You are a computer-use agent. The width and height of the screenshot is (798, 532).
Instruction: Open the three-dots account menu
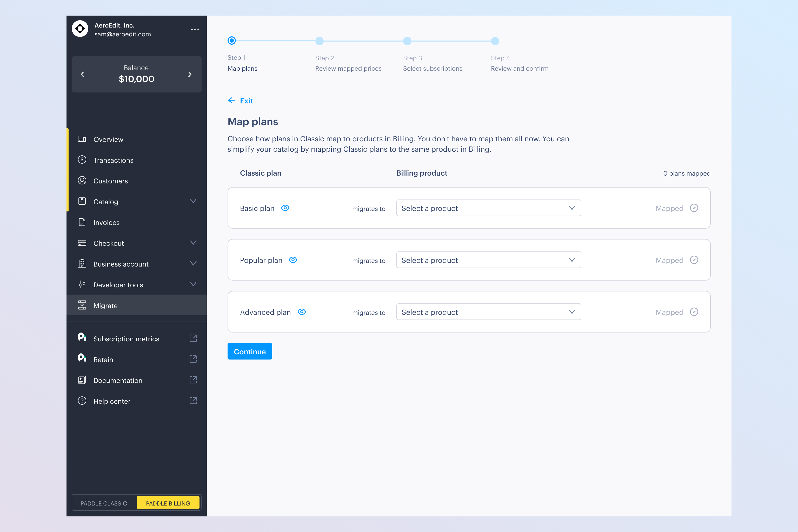195,30
